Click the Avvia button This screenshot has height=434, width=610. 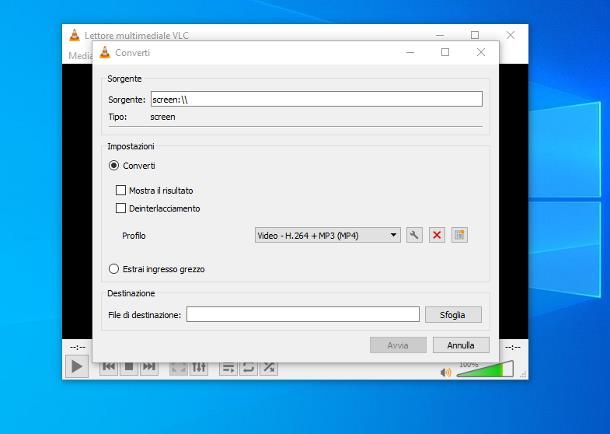click(x=398, y=345)
